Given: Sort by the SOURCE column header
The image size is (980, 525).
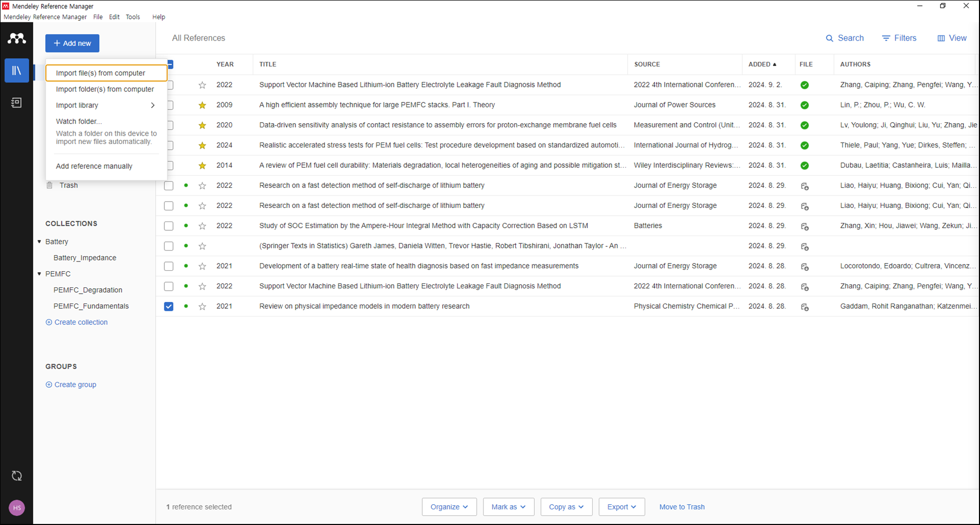Looking at the screenshot, I should (x=647, y=64).
